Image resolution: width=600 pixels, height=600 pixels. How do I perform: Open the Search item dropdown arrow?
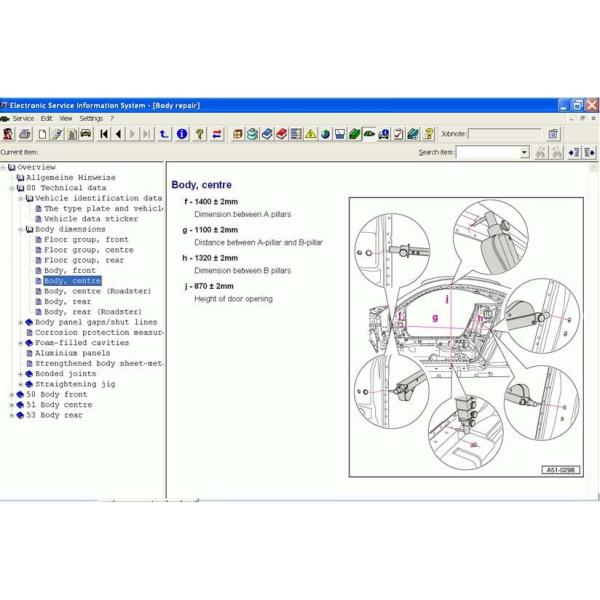pyautogui.click(x=524, y=152)
